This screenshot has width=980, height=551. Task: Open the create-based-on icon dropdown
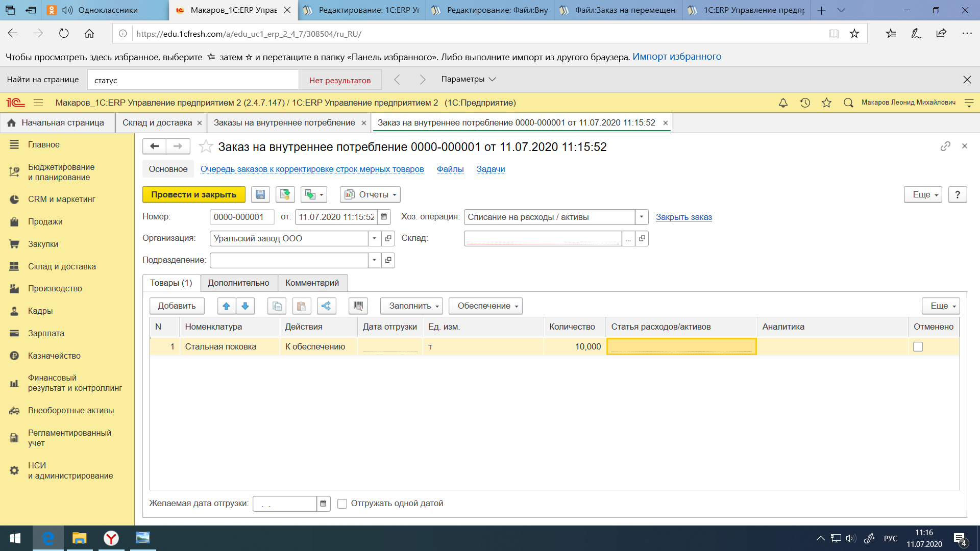(313, 194)
